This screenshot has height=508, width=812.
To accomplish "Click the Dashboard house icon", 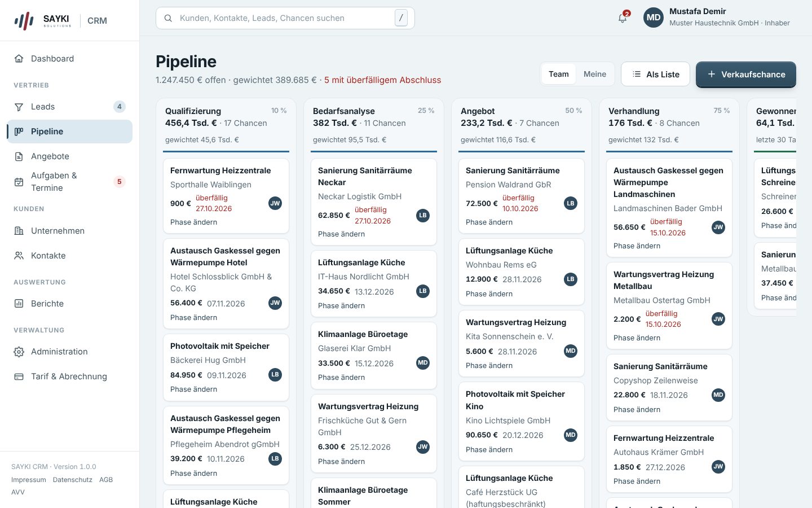I will (19, 59).
